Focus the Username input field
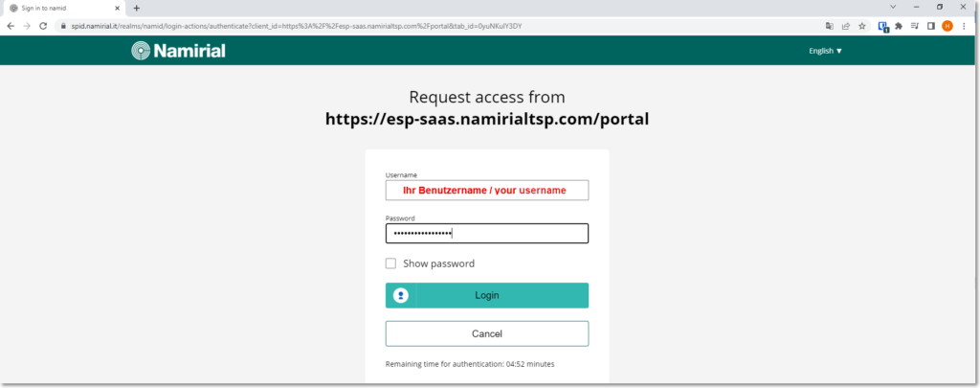 (487, 191)
